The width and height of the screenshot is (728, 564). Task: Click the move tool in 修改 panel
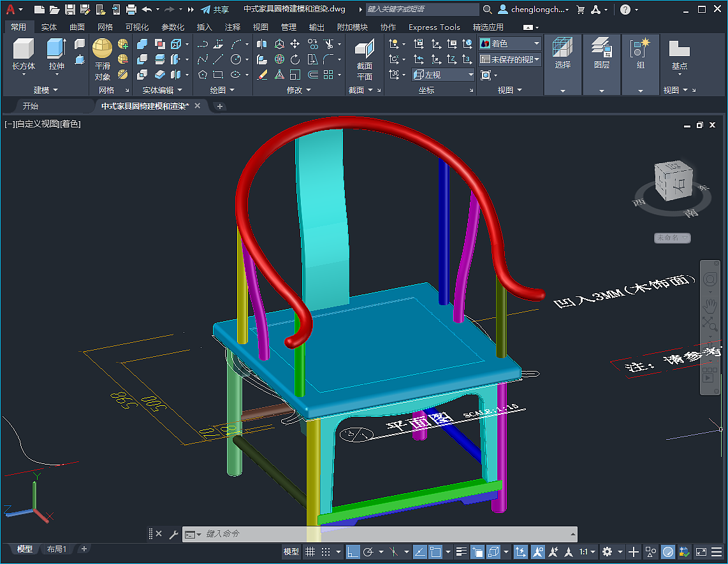[x=295, y=44]
